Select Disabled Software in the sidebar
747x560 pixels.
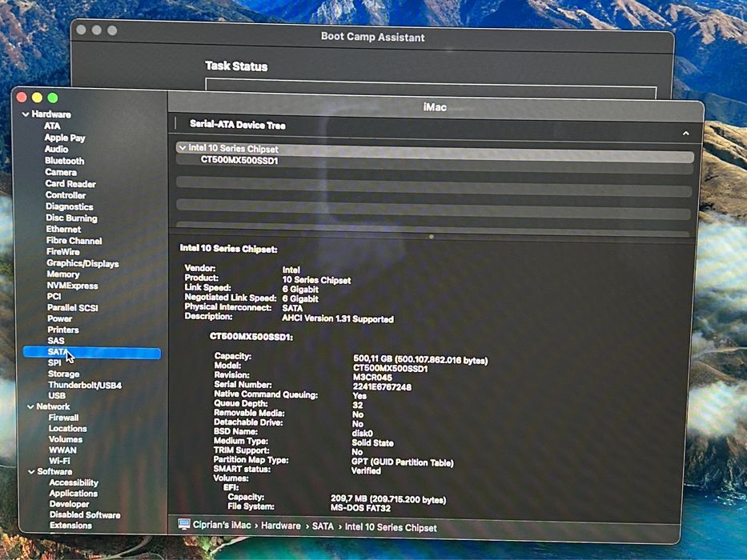click(x=85, y=515)
